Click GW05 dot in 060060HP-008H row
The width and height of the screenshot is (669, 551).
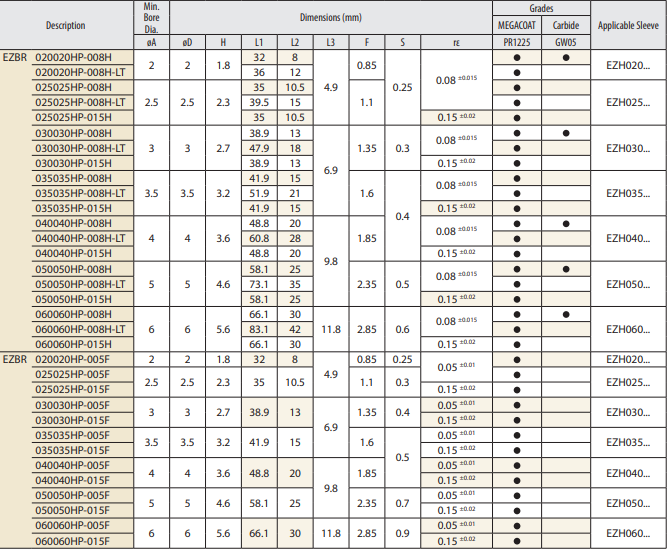tap(566, 315)
